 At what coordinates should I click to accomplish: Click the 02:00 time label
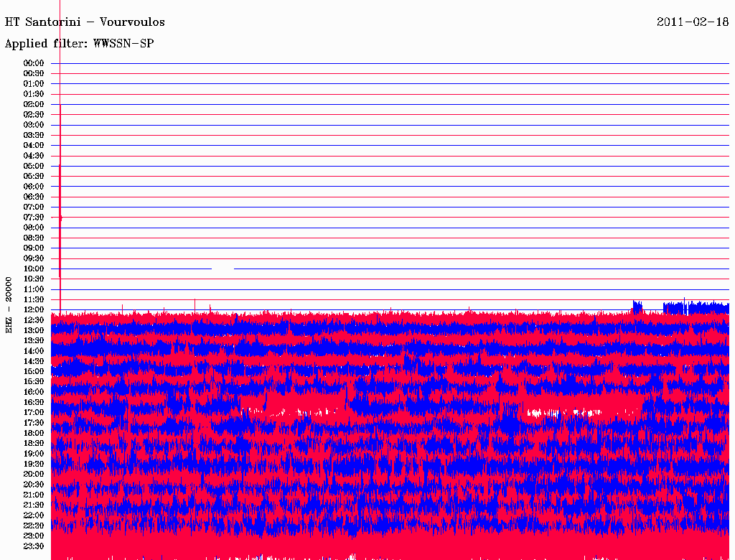[x=34, y=104]
